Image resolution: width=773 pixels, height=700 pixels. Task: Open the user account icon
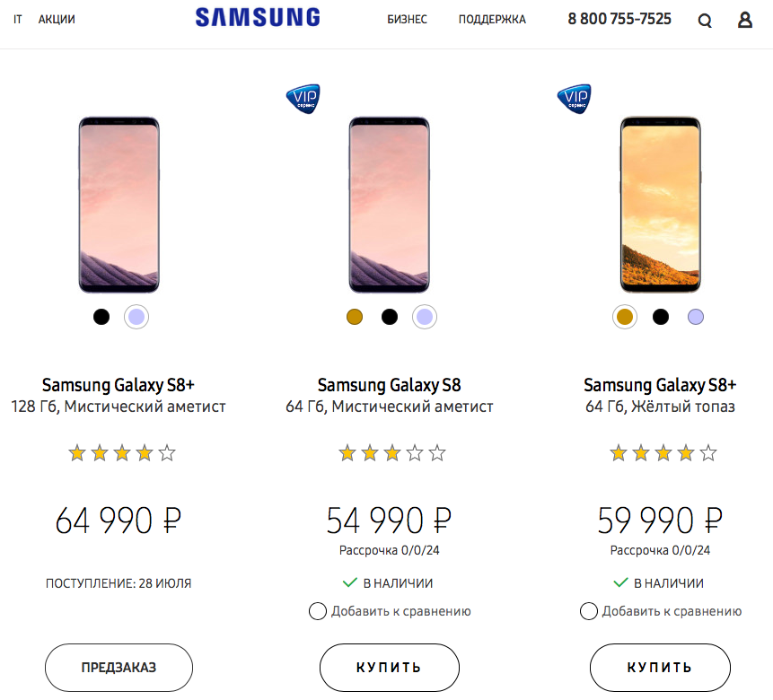pos(744,20)
